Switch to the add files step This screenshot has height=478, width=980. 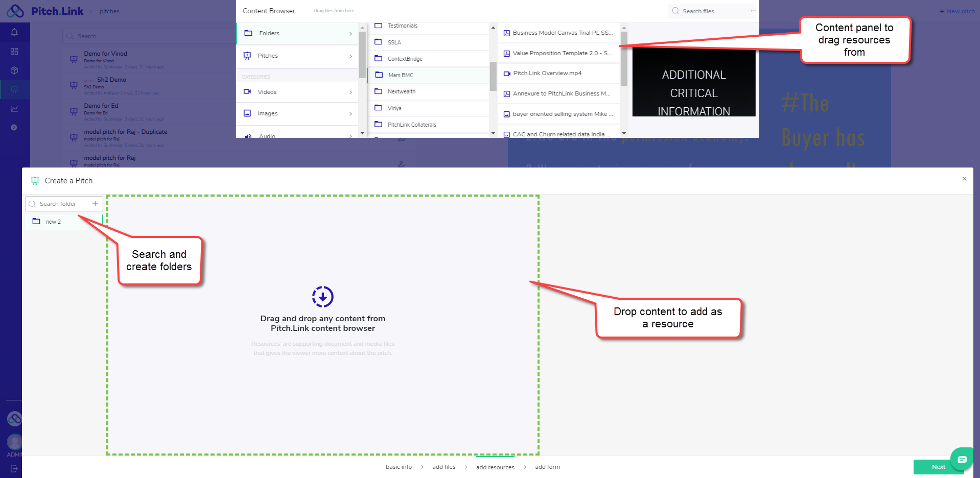click(x=444, y=467)
